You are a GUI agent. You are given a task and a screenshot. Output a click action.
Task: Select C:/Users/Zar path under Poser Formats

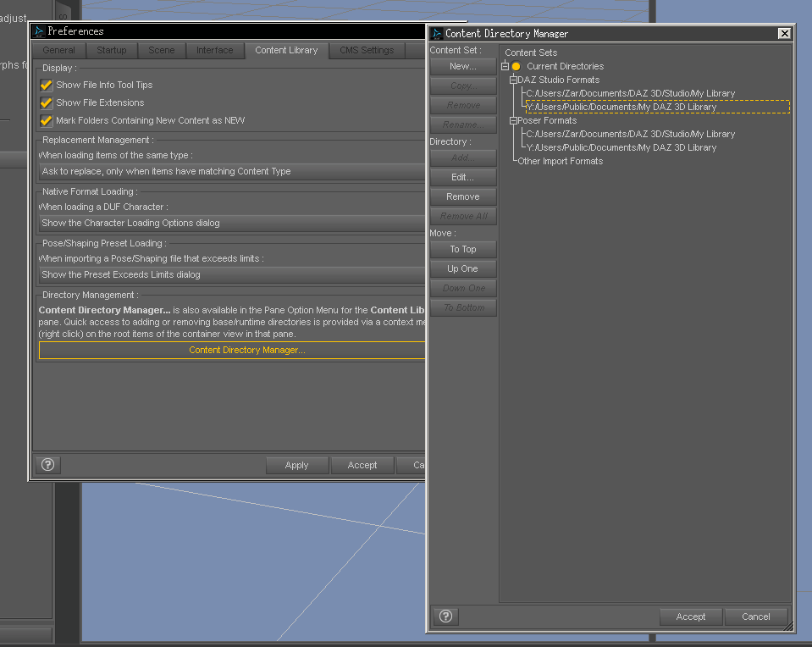[x=630, y=134]
